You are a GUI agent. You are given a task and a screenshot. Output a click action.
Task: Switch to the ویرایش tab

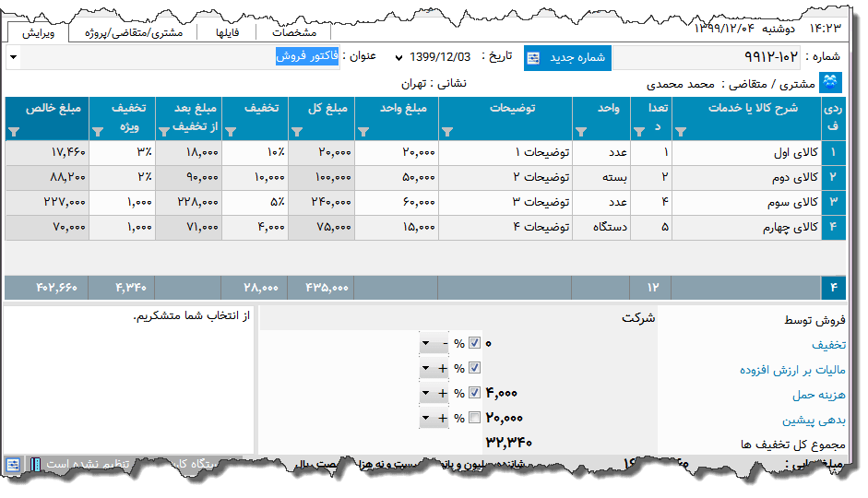pyautogui.click(x=38, y=32)
